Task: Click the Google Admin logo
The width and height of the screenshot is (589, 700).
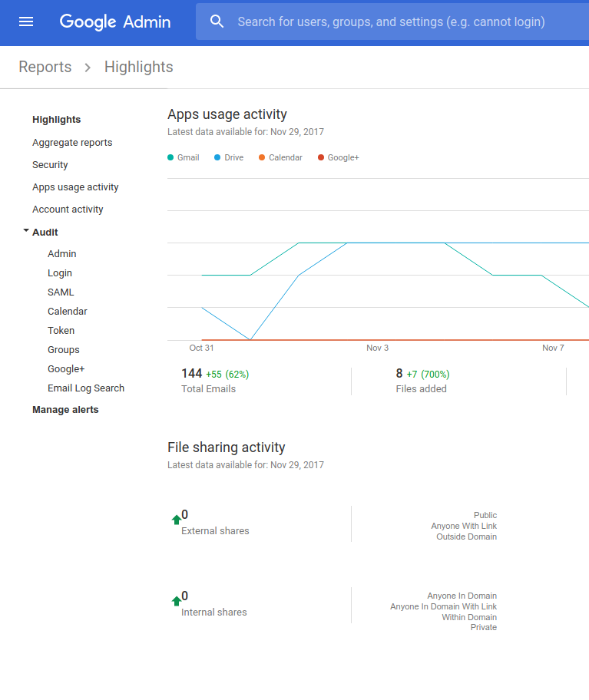Action: (115, 21)
